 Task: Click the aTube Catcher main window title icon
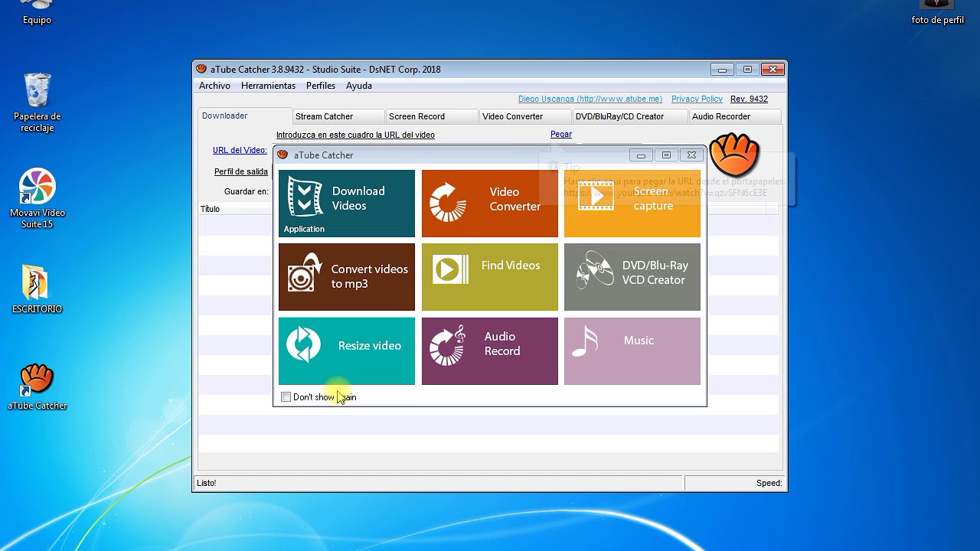[x=201, y=69]
